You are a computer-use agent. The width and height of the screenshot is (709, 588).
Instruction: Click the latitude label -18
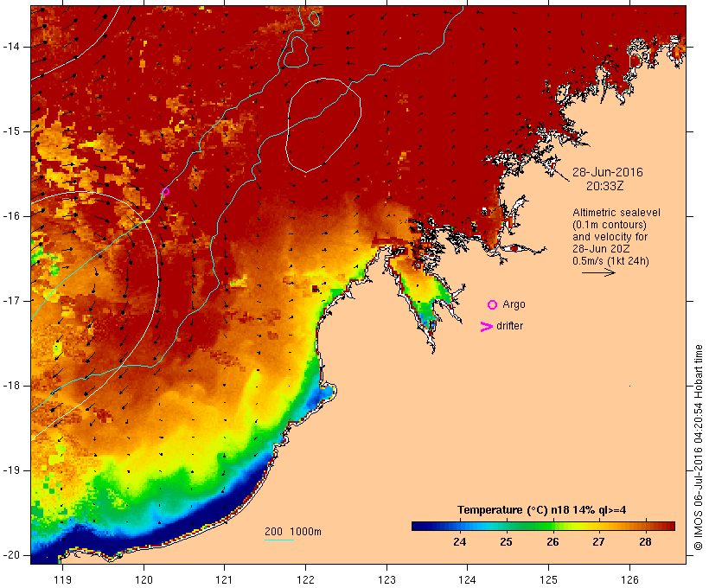point(11,386)
